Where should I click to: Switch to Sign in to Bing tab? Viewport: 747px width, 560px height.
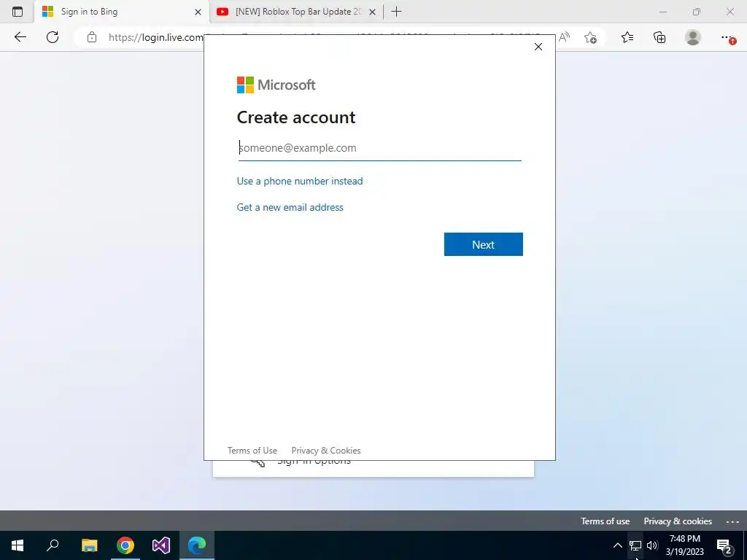(122, 12)
